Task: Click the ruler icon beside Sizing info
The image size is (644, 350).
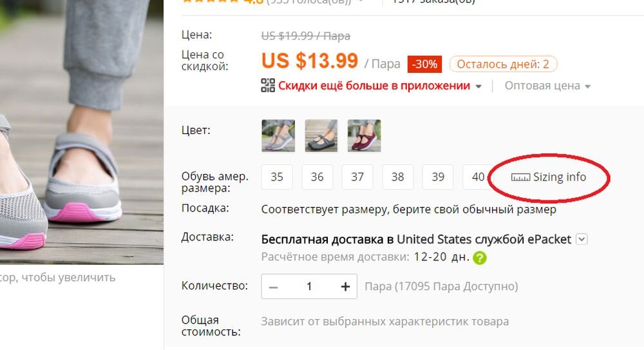Action: pos(520,178)
